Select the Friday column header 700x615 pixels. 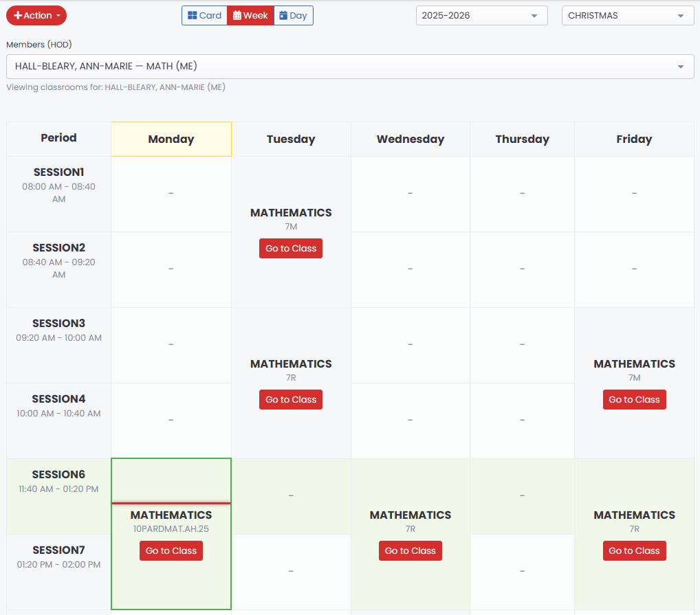[635, 139]
